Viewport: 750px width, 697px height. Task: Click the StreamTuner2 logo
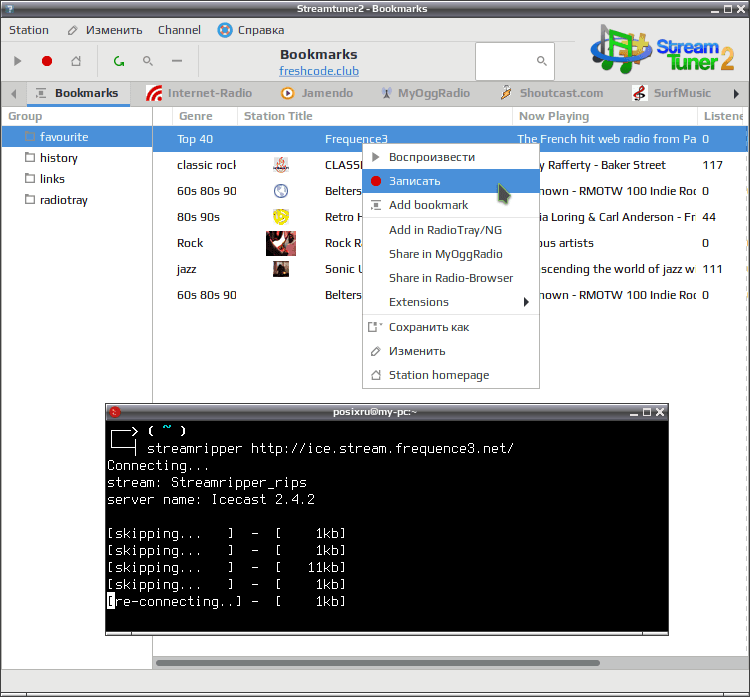[662, 49]
